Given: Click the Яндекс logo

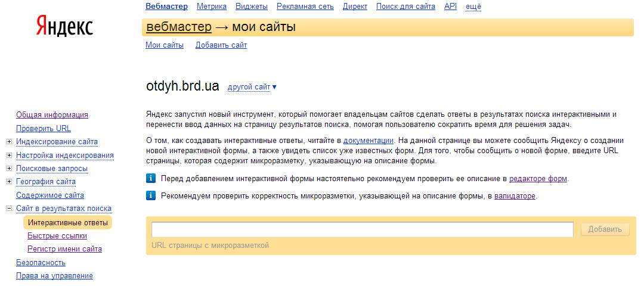Looking at the screenshot, I should tap(65, 26).
